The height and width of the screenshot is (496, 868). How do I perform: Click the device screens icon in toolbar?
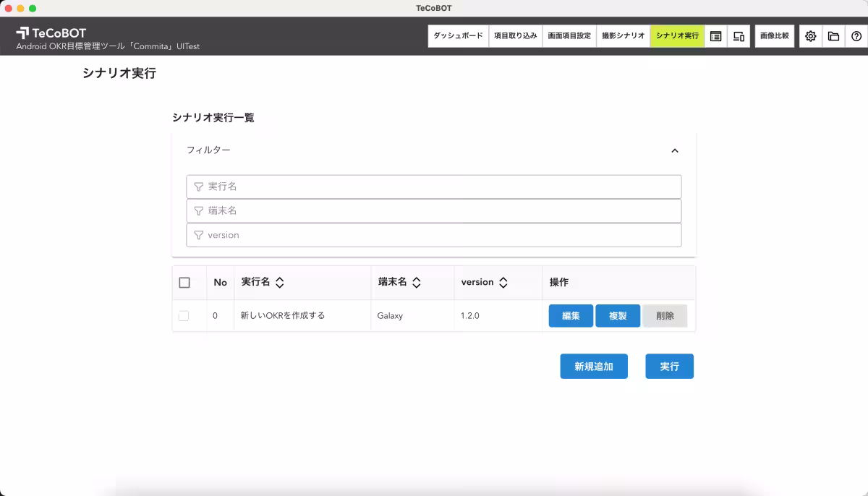pyautogui.click(x=739, y=36)
